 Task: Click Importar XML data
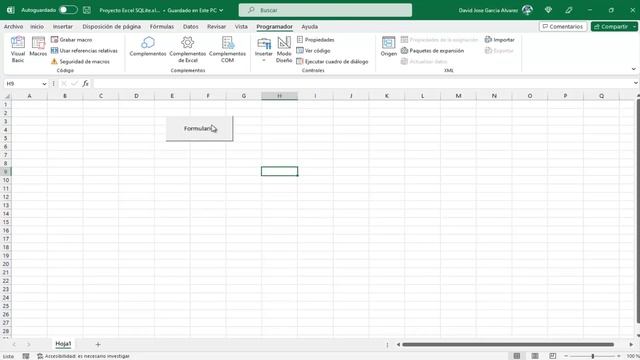point(500,40)
